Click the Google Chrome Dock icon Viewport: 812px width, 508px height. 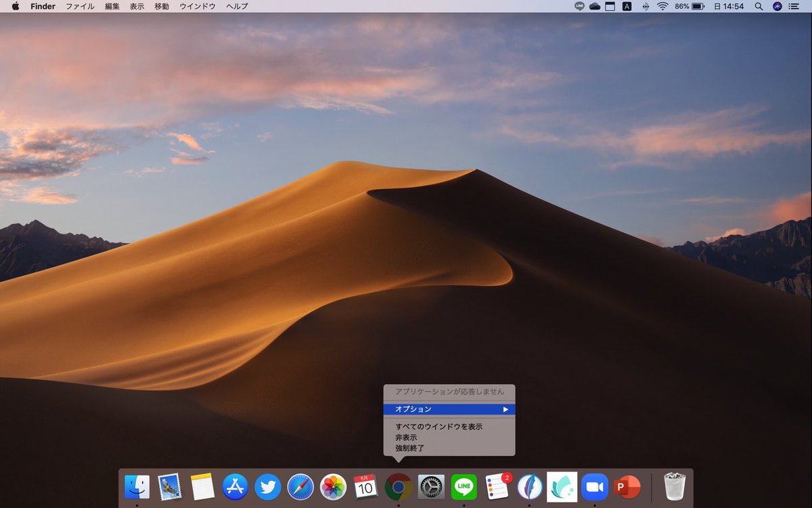(399, 486)
